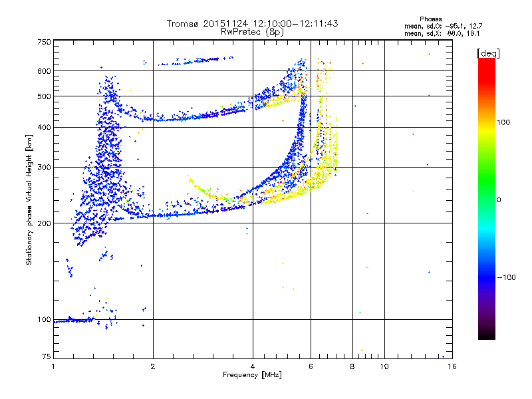Click the x-axis tick label '16'

[452, 366]
